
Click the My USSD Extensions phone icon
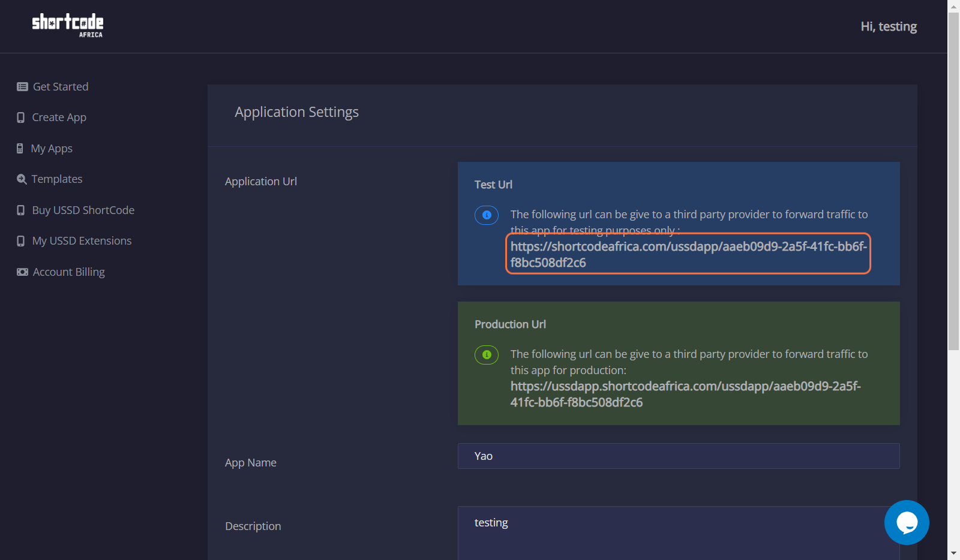point(21,241)
